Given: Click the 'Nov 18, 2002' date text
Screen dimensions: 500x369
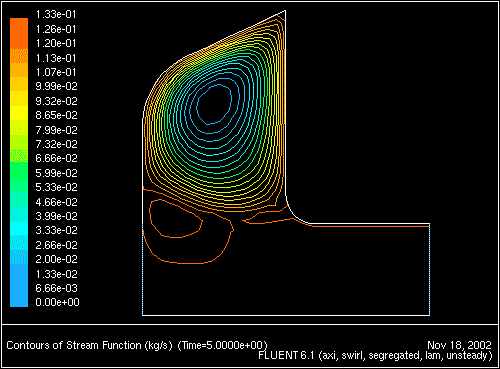Looking at the screenshot, I should click(459, 345).
